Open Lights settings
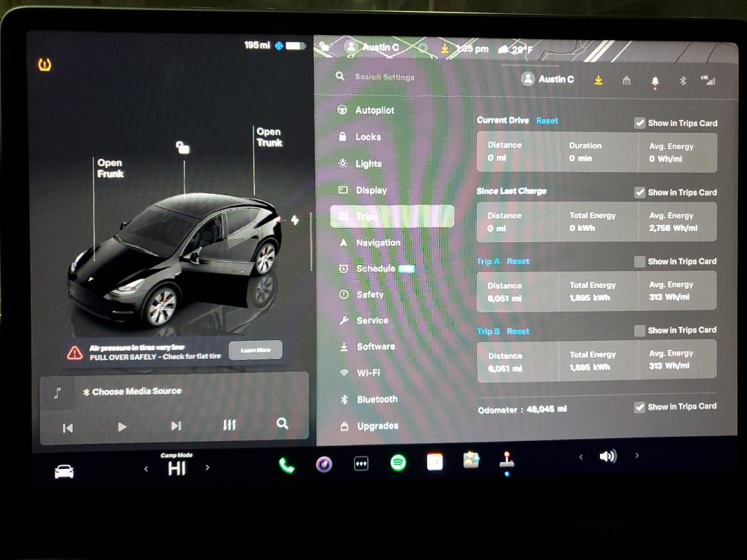This screenshot has height=560, width=747. click(360, 164)
